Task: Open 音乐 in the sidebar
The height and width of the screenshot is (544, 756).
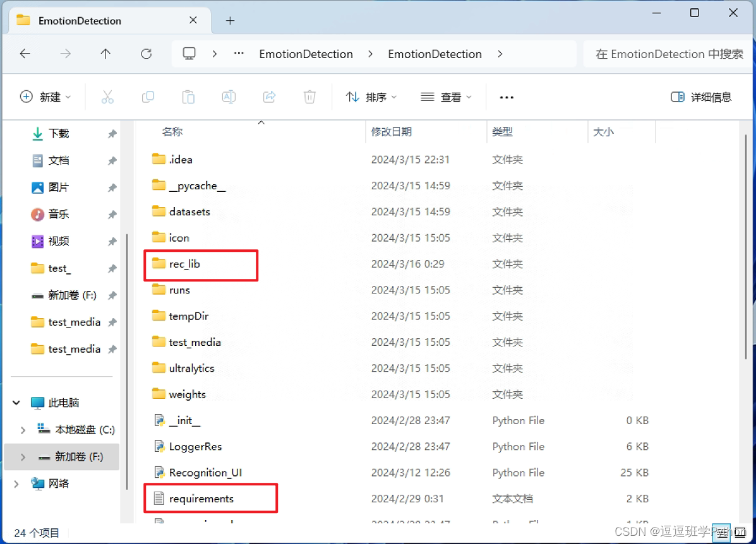Action: (x=58, y=214)
